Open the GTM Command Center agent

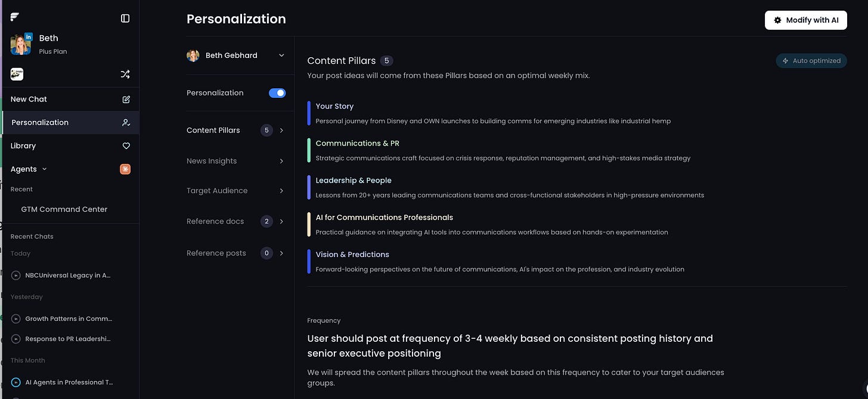click(x=64, y=209)
